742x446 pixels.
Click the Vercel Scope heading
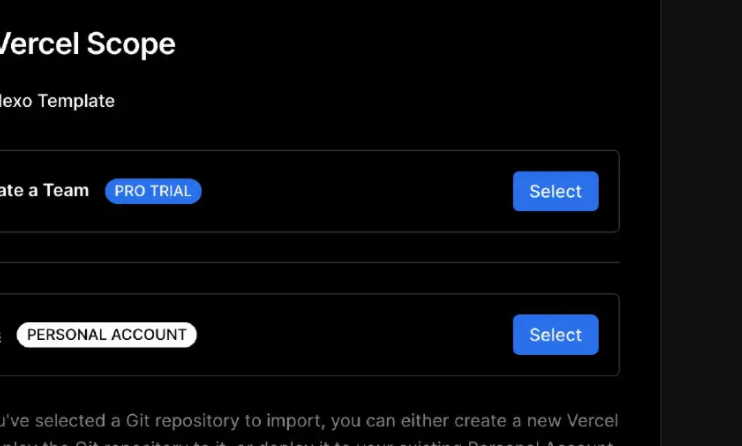tap(88, 44)
